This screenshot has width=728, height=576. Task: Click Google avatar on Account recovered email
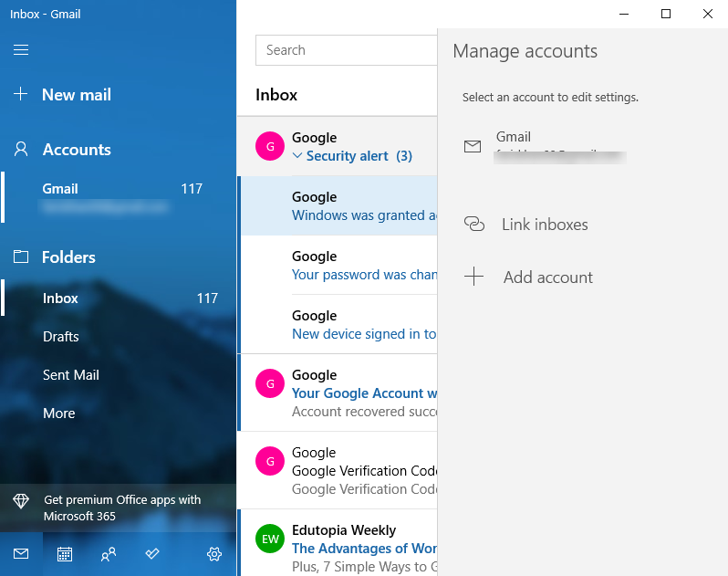coord(270,383)
